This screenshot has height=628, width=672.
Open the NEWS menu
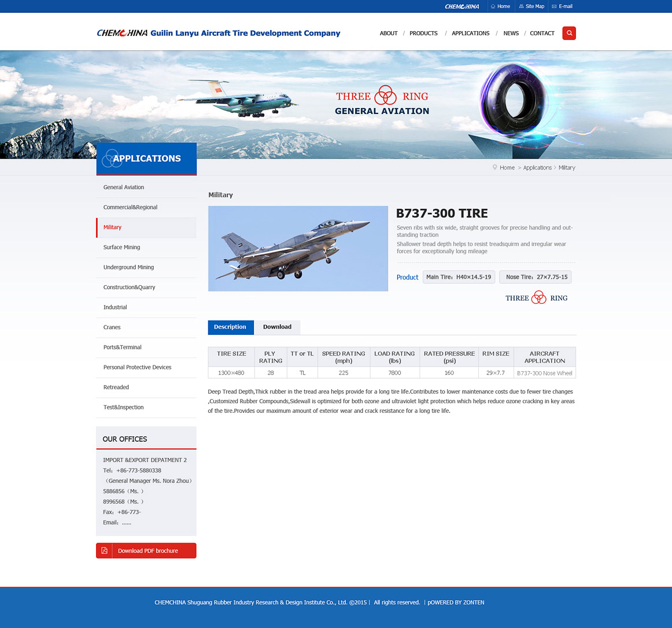pyautogui.click(x=511, y=33)
